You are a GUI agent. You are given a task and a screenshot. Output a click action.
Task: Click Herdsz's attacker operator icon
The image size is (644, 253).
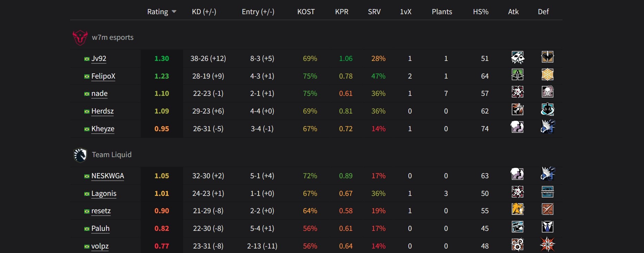pyautogui.click(x=518, y=110)
